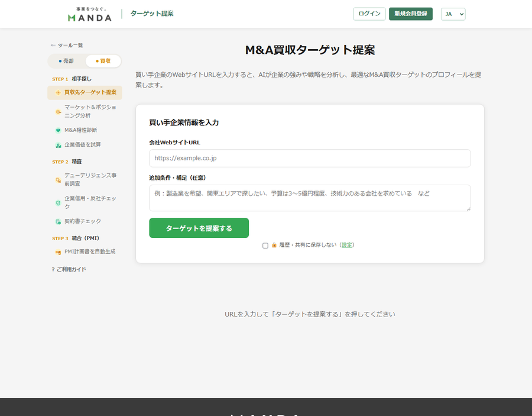Open M&A相性診断 in the sidebar
532x416 pixels.
(x=85, y=130)
